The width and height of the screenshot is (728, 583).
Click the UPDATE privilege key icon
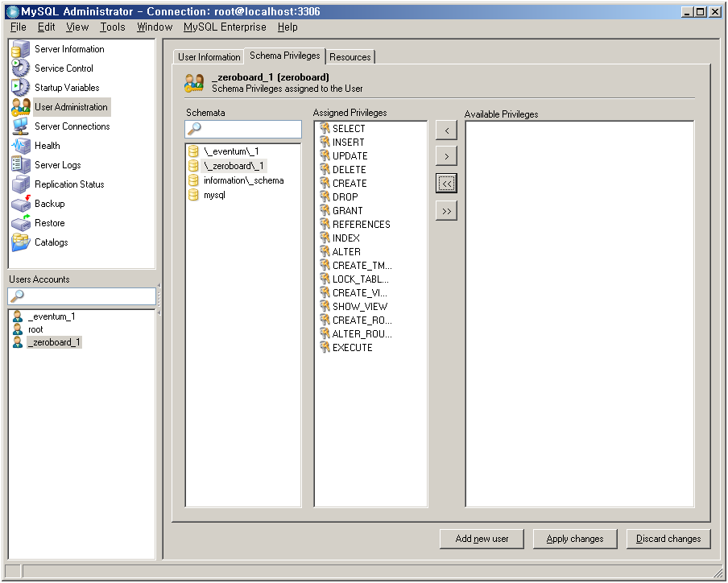[x=325, y=156]
